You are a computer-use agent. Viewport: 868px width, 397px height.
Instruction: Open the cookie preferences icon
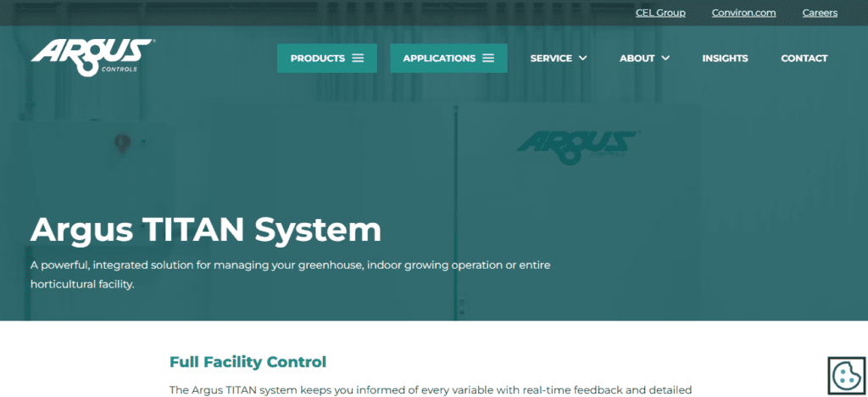click(846, 376)
